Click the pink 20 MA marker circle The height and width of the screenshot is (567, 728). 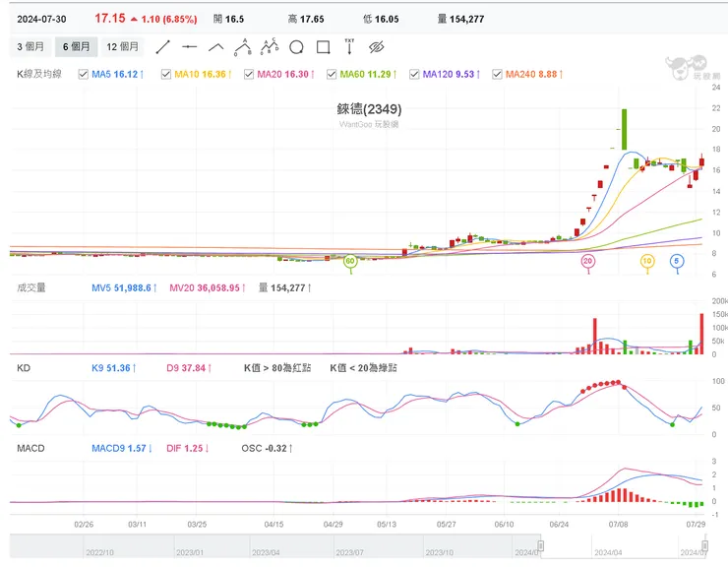587,261
